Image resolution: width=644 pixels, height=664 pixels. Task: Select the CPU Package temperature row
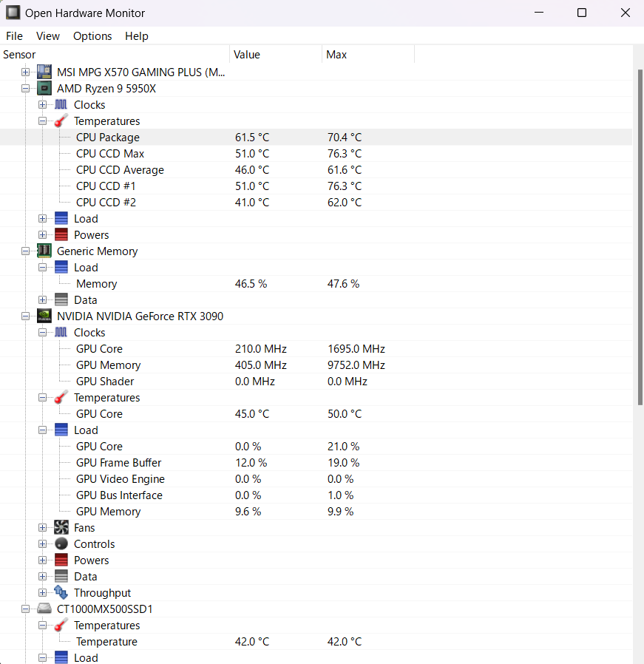point(316,138)
